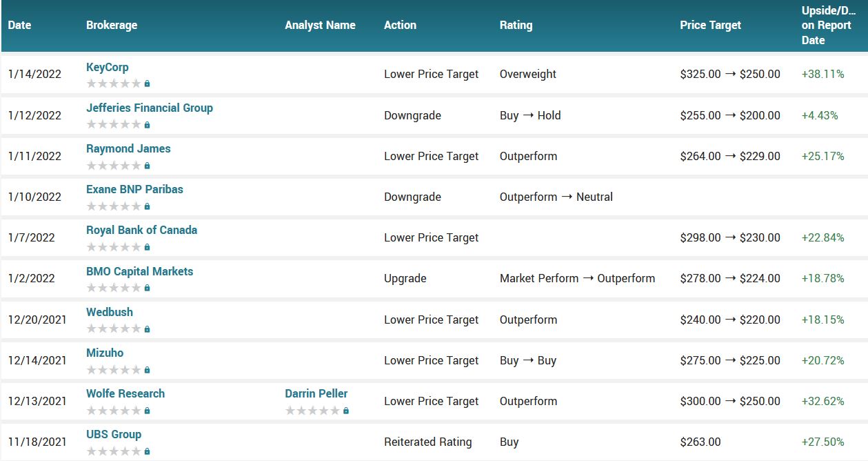Image resolution: width=868 pixels, height=461 pixels.
Task: Click the lock icon under KeyCorp
Action: click(147, 84)
